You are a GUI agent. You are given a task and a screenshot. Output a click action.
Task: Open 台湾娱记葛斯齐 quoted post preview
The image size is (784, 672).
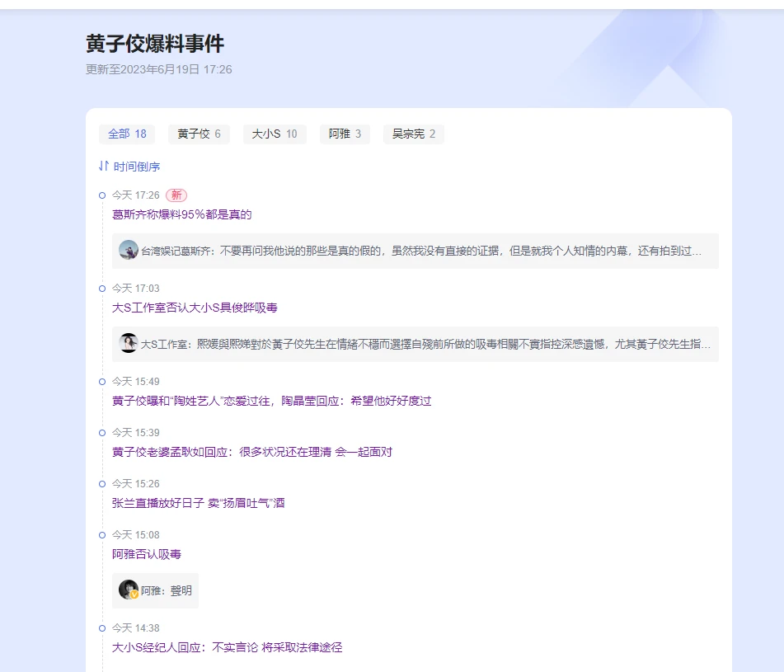tap(420, 251)
